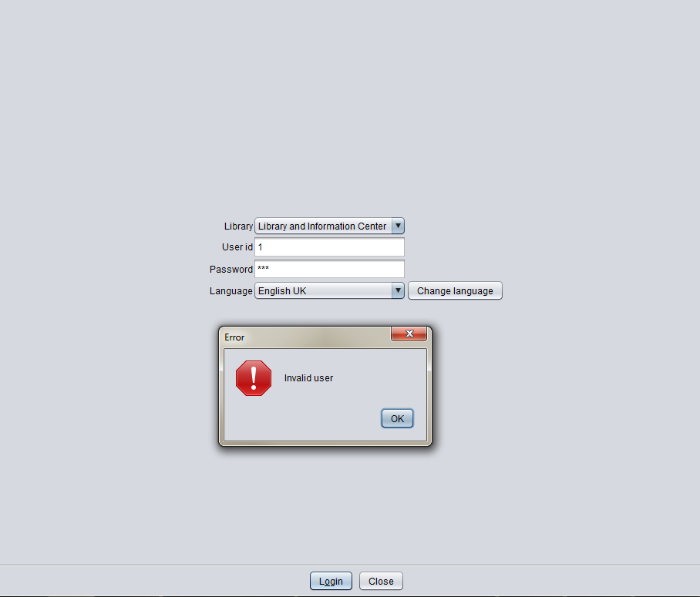Click the Library label
The height and width of the screenshot is (597, 700).
(x=238, y=226)
